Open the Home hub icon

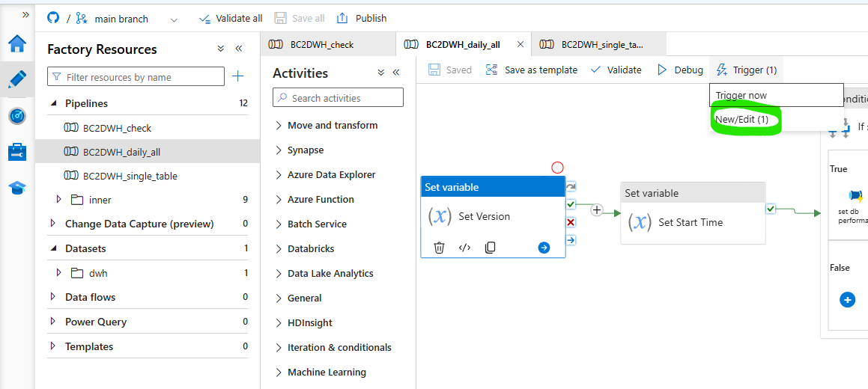[17, 43]
